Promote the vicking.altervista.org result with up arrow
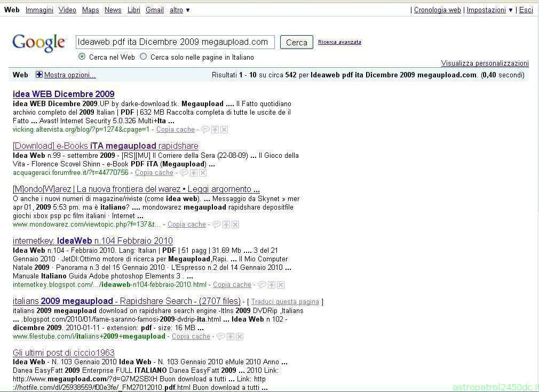Viewport: 539px width, 392px height. 215,130
